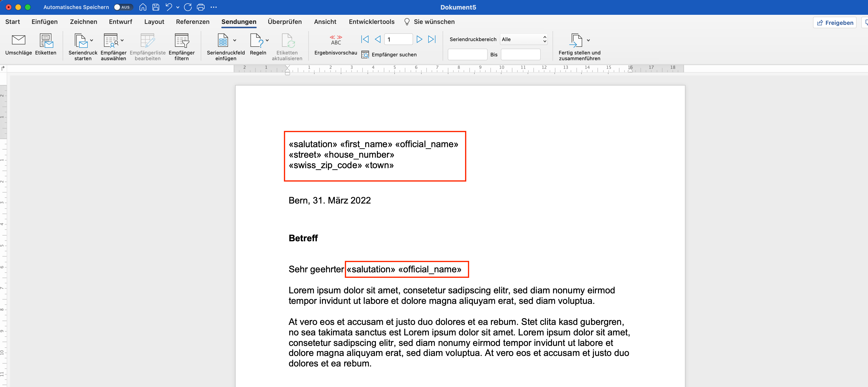Open Seriendruckbereich Alle combo box

coord(524,39)
